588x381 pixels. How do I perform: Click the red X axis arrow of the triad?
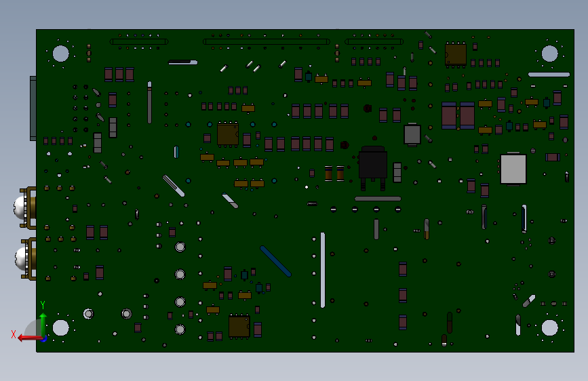[29, 338]
